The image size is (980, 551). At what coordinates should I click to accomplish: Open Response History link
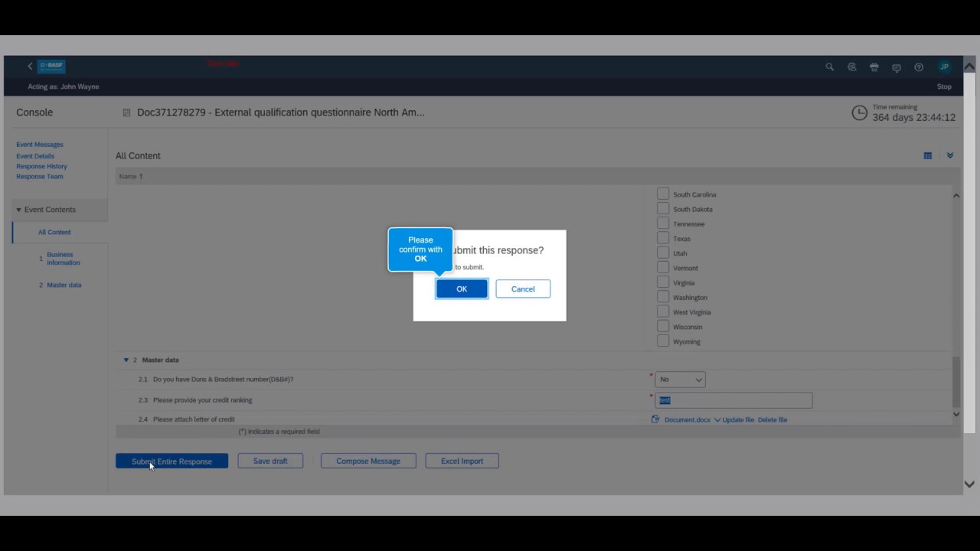(x=41, y=166)
